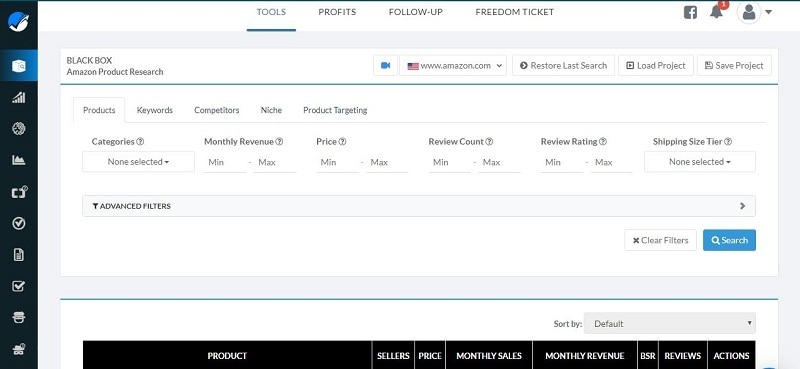This screenshot has height=369, width=800.
Task: Open the checkbox tick sidebar tool
Action: (x=19, y=286)
